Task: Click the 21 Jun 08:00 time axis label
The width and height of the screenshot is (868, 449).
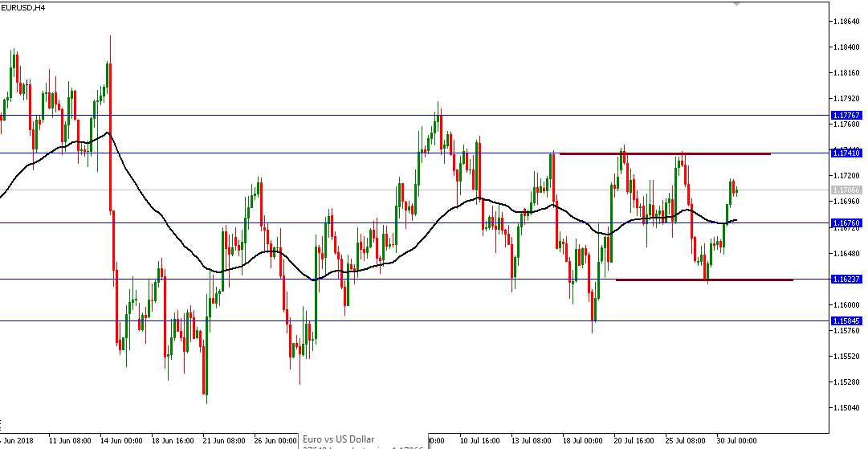Action: coord(225,441)
